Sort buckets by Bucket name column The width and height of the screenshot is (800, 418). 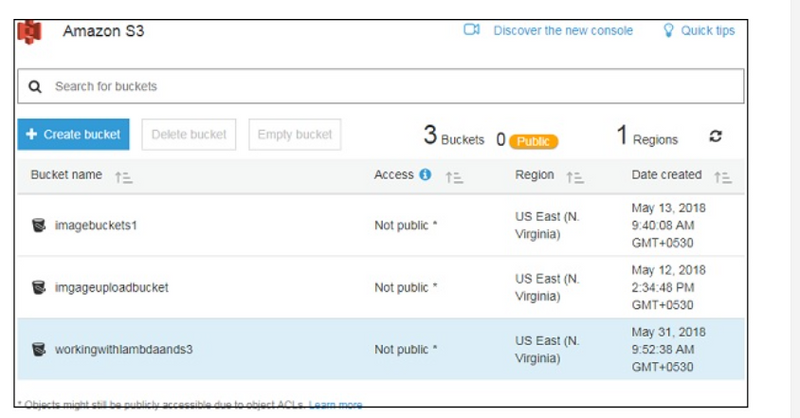pyautogui.click(x=124, y=177)
